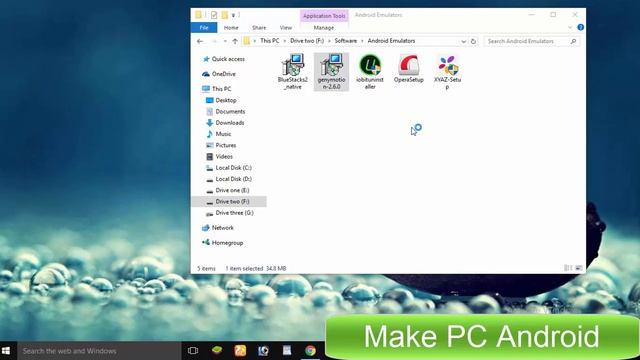Open the Music folder in sidebar
The image size is (640, 360).
219,134
